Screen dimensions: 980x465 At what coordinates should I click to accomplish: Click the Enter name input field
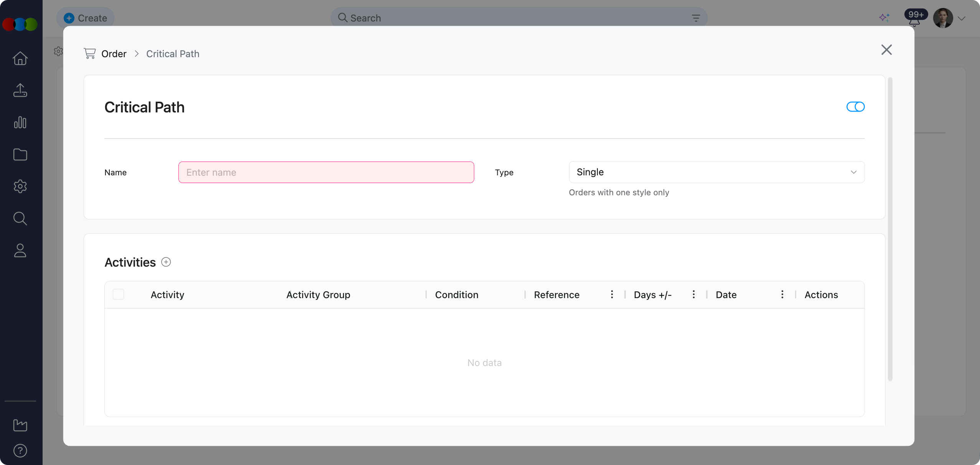click(x=326, y=172)
